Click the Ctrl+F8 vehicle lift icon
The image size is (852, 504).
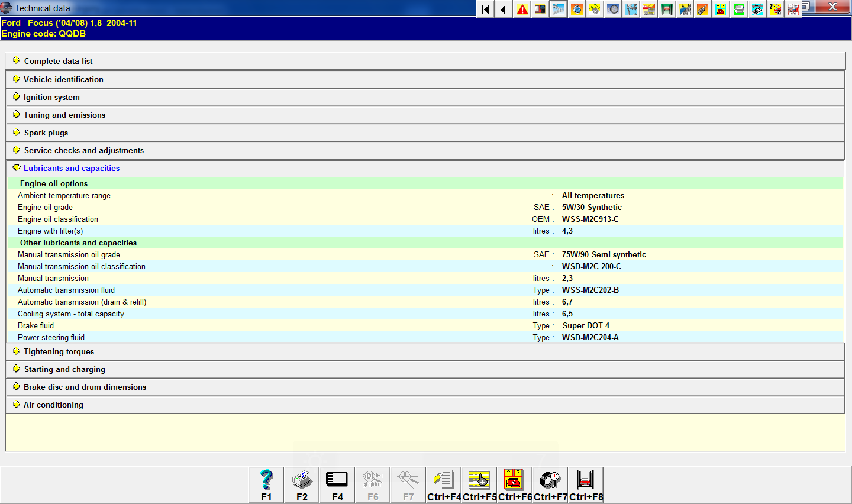[585, 484]
